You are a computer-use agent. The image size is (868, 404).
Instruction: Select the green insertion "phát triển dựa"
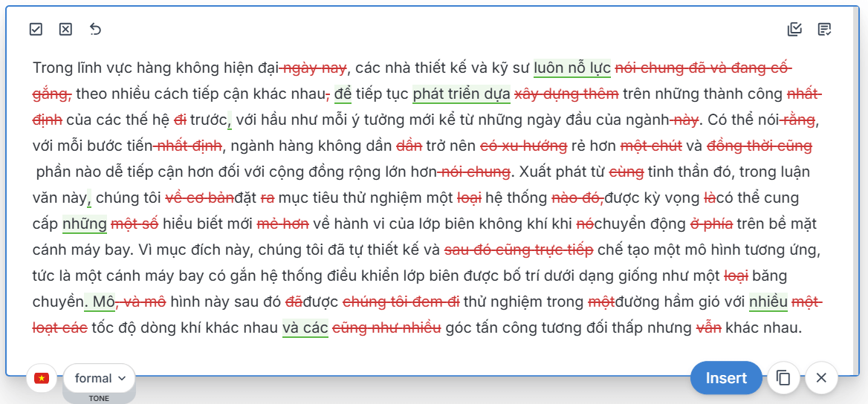click(x=461, y=94)
